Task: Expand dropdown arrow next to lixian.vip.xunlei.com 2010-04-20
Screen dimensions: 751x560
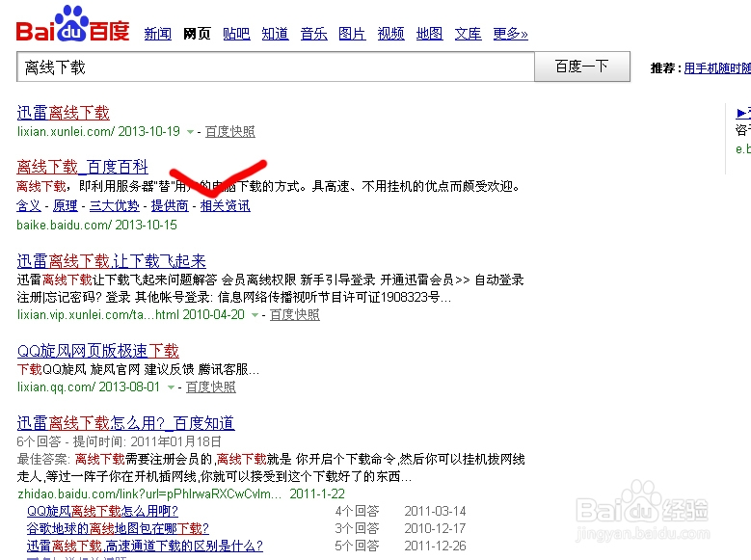Action: point(255,315)
